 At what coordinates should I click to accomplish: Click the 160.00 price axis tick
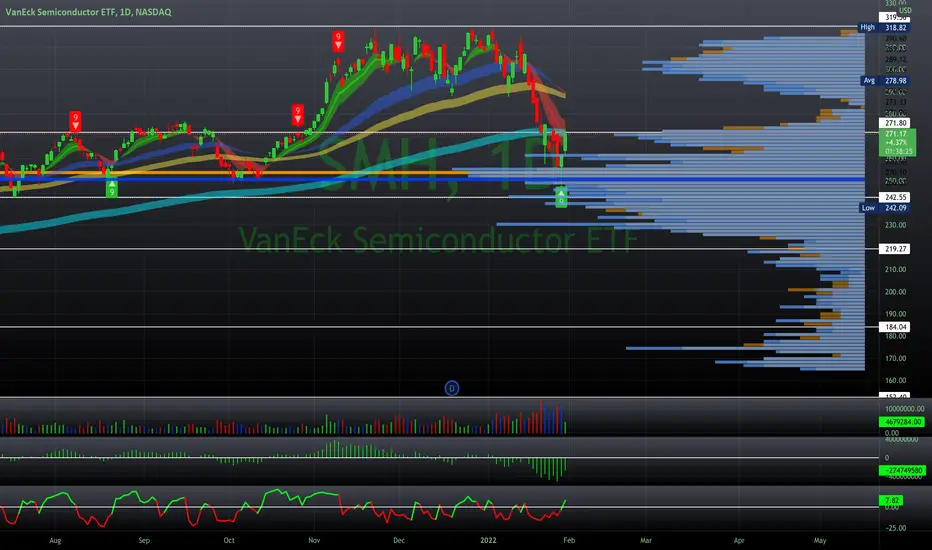895,380
